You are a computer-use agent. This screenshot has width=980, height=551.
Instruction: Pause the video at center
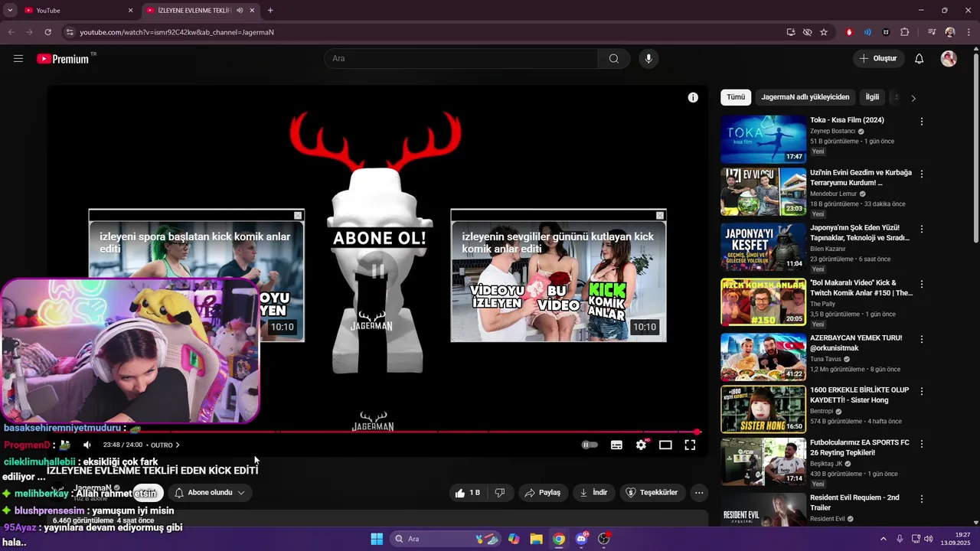tap(377, 270)
